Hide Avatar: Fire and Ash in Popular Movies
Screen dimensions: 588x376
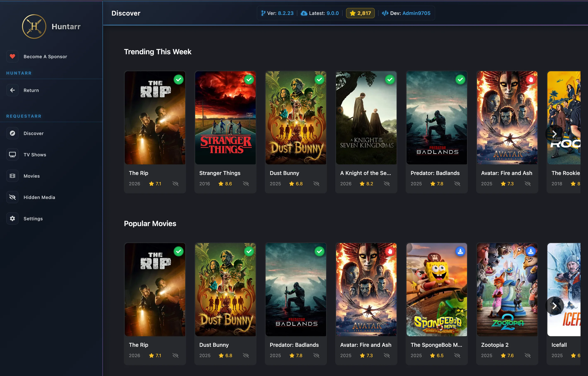[387, 355]
